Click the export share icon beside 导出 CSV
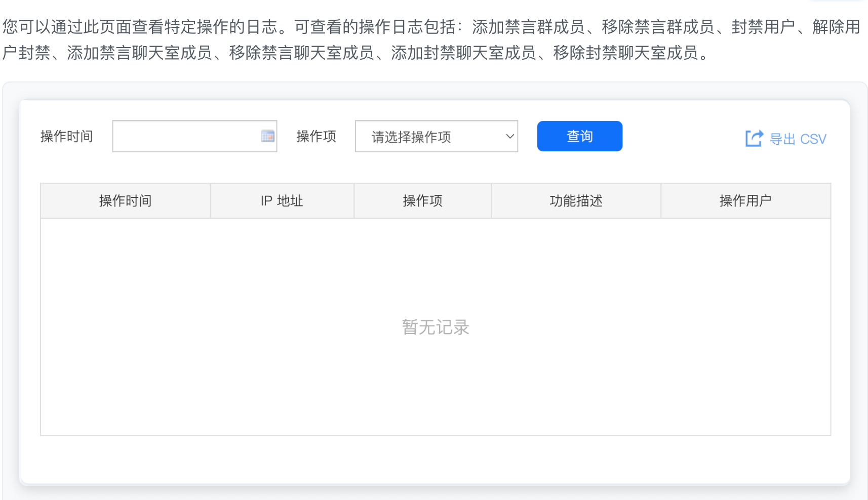The height and width of the screenshot is (500, 868). coord(754,138)
